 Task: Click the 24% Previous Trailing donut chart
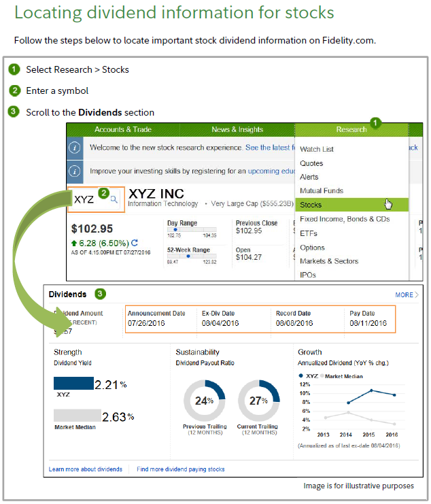point(205,401)
